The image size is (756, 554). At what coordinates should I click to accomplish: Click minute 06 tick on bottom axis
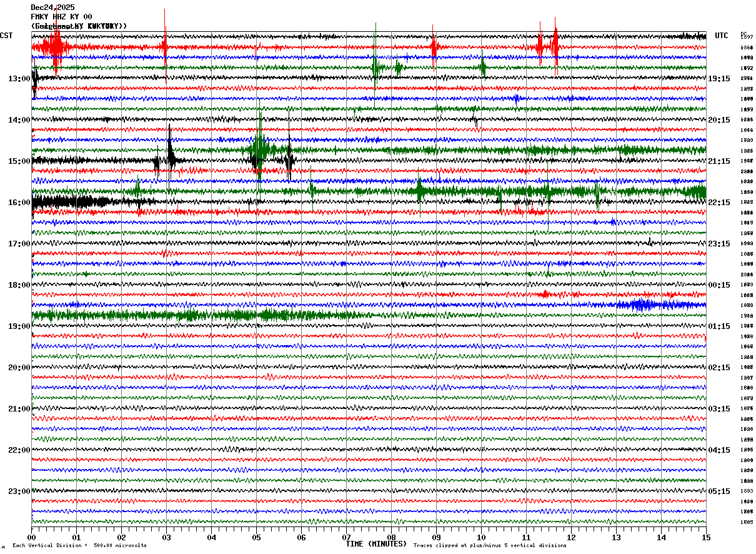(x=301, y=537)
